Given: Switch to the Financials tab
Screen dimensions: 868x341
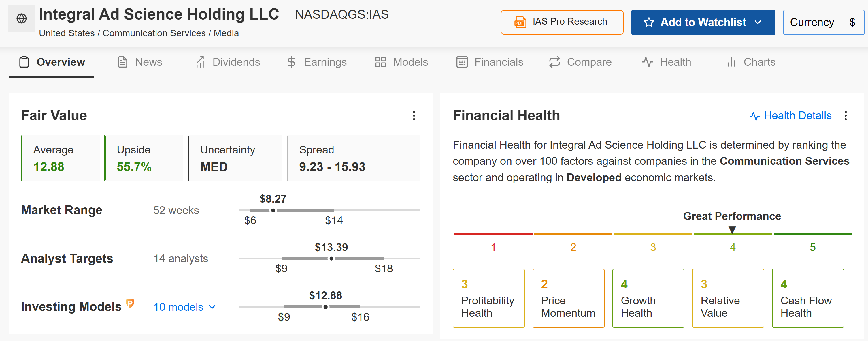Looking at the screenshot, I should (490, 62).
